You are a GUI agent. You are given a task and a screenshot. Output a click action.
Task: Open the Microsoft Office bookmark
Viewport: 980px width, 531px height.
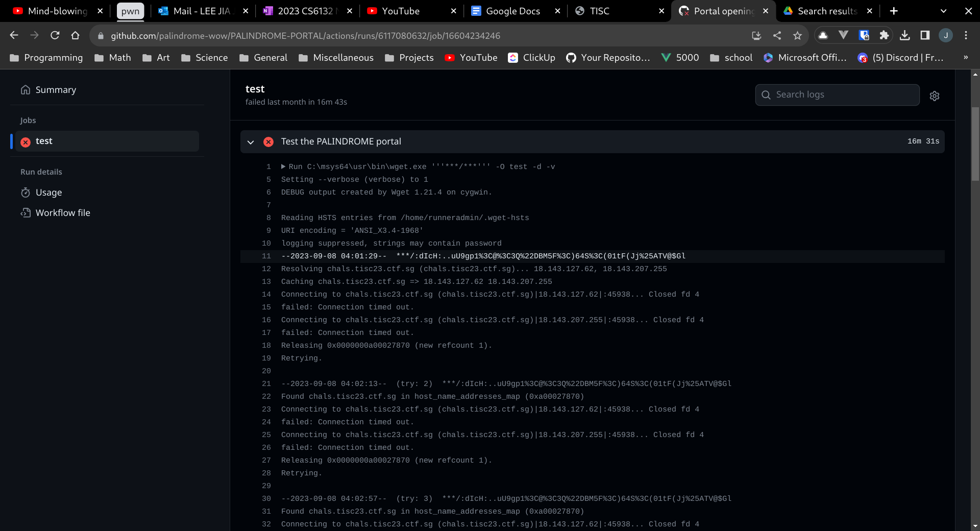pyautogui.click(x=805, y=58)
